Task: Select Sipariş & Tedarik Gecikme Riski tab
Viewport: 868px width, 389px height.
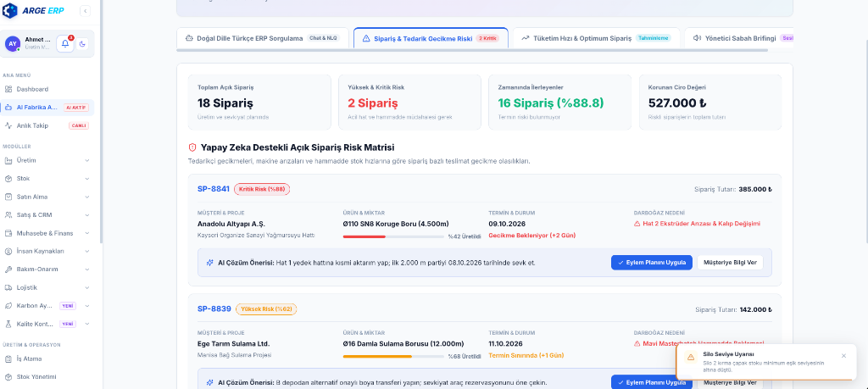Action: click(x=431, y=38)
